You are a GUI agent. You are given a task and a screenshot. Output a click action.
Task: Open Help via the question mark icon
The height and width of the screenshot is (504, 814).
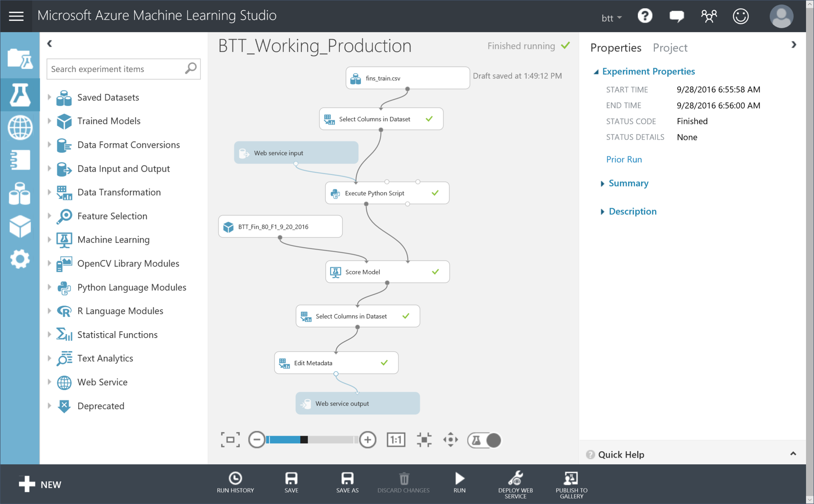645,16
